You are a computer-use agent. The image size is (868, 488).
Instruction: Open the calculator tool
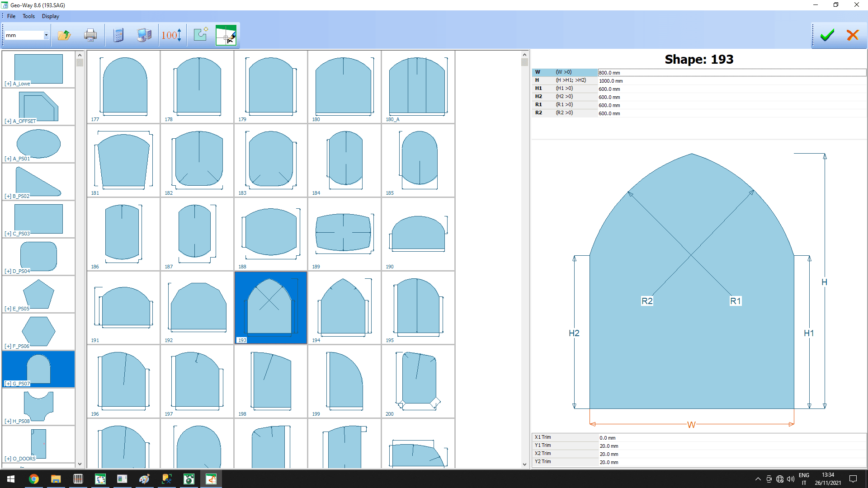point(118,35)
